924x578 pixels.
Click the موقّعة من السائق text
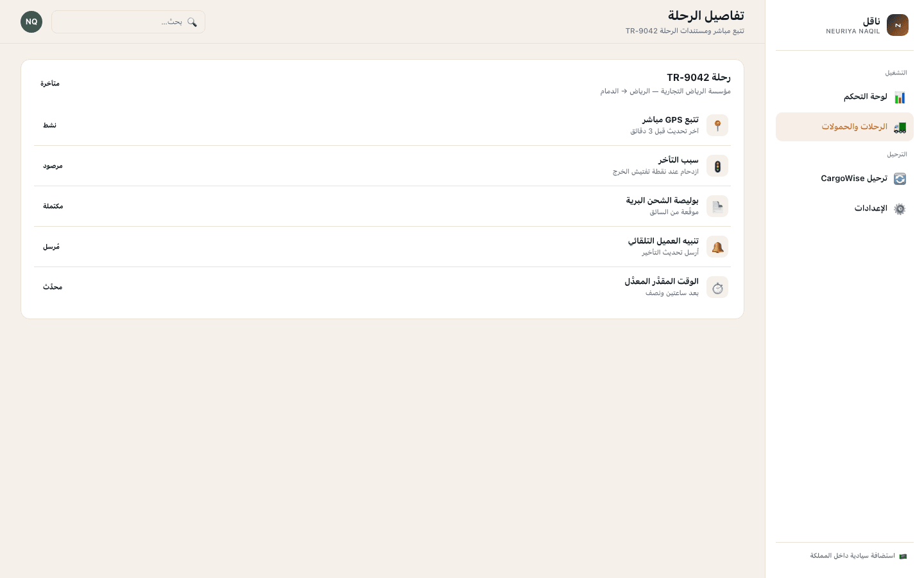coord(674,212)
